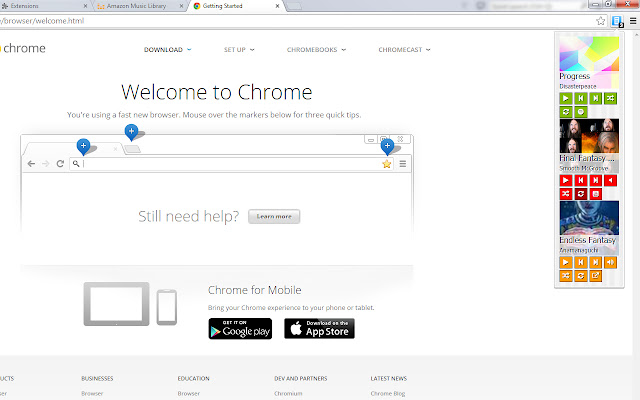Play the Final Fantasy track (red play button)
The height and width of the screenshot is (400, 640).
tap(566, 180)
